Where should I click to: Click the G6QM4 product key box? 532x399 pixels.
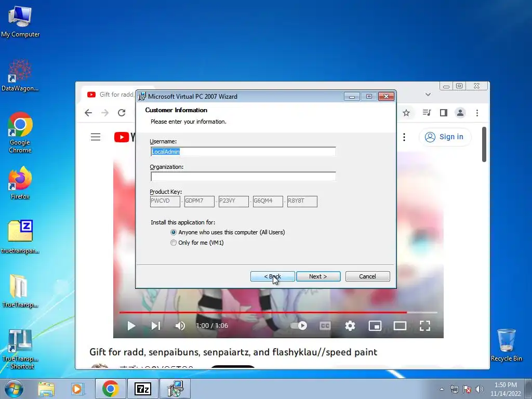point(268,201)
